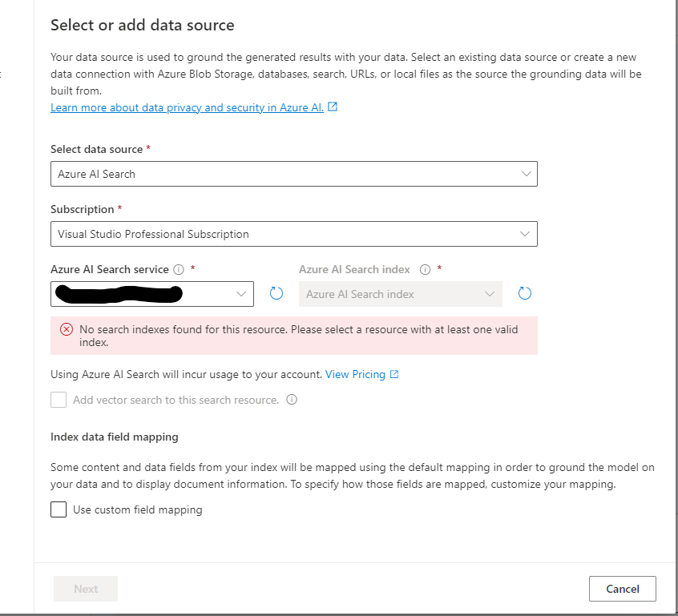The image size is (678, 616).
Task: Open the Azure AI Search index dropdown
Action: [x=400, y=294]
